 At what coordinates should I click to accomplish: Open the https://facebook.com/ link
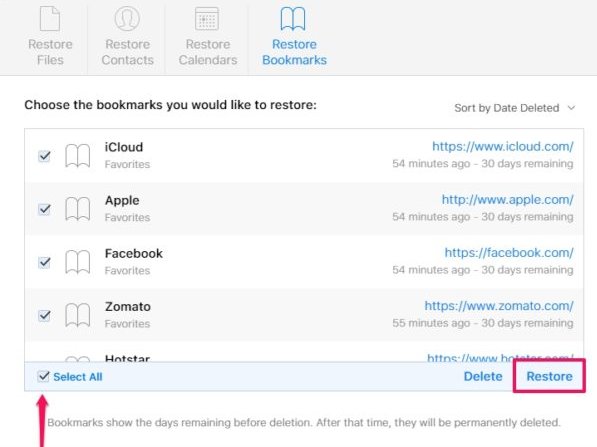point(509,253)
